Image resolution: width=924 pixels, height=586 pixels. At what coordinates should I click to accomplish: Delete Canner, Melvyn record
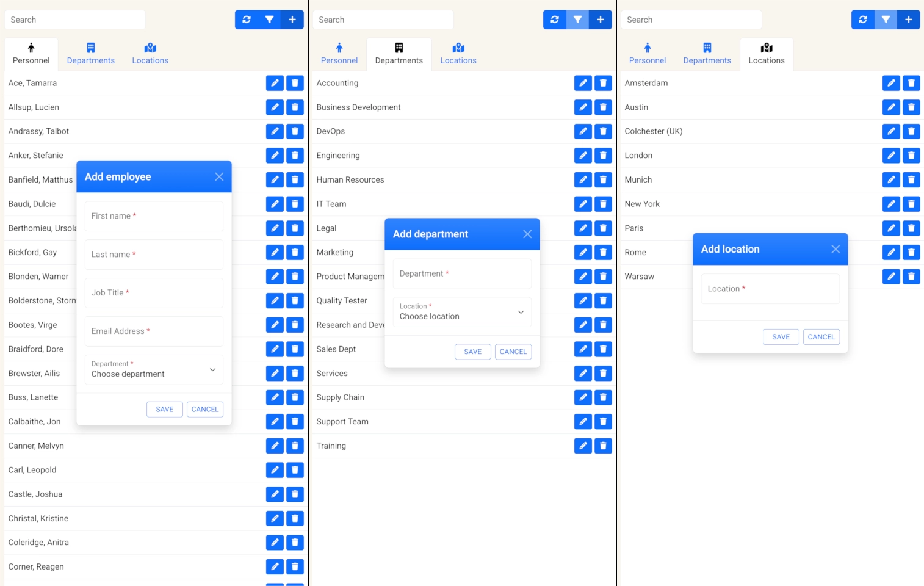coord(295,446)
